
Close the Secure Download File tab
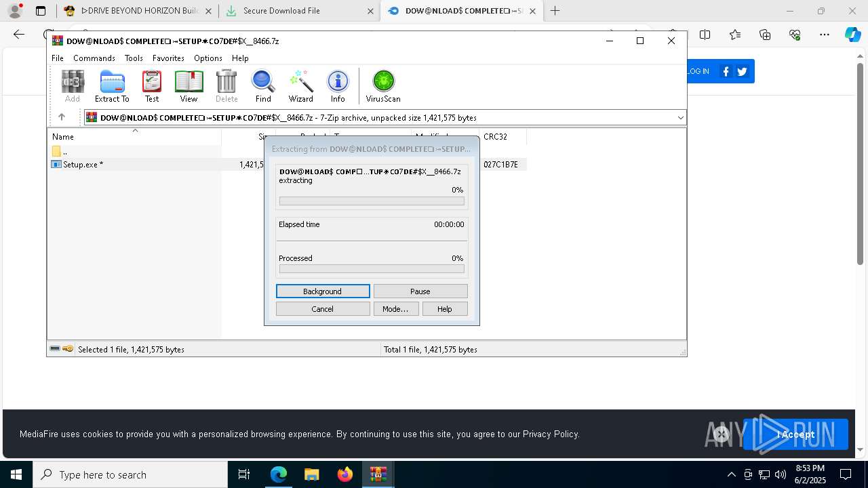(370, 12)
